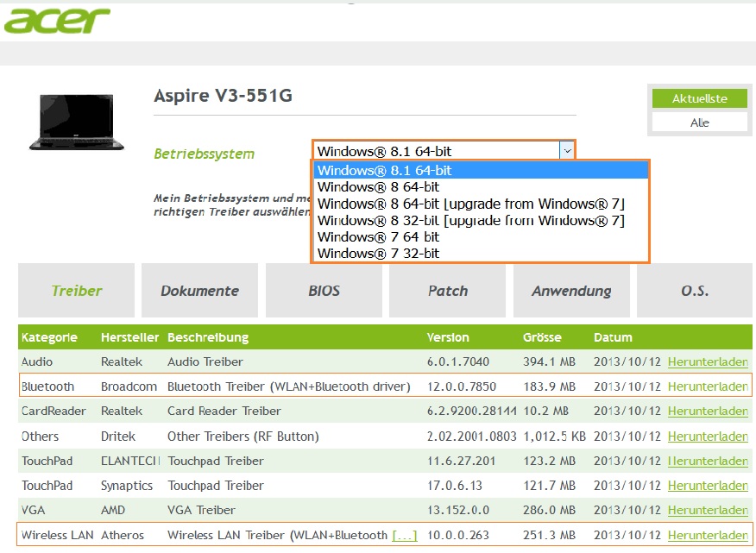This screenshot has width=756, height=553.
Task: Click the Others category cell
Action: point(40,437)
